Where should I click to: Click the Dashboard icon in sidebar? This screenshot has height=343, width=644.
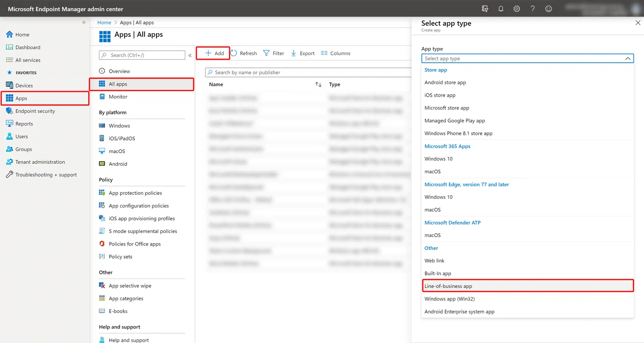[10, 47]
